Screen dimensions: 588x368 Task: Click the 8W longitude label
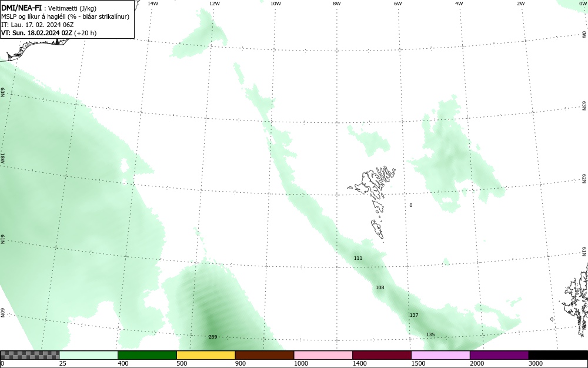337,4
